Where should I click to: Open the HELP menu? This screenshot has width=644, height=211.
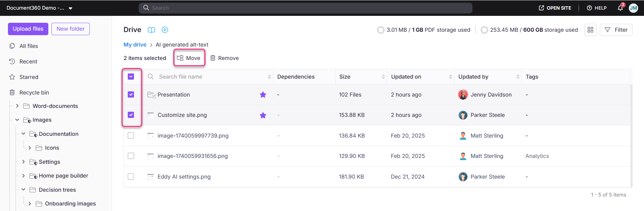tap(597, 8)
